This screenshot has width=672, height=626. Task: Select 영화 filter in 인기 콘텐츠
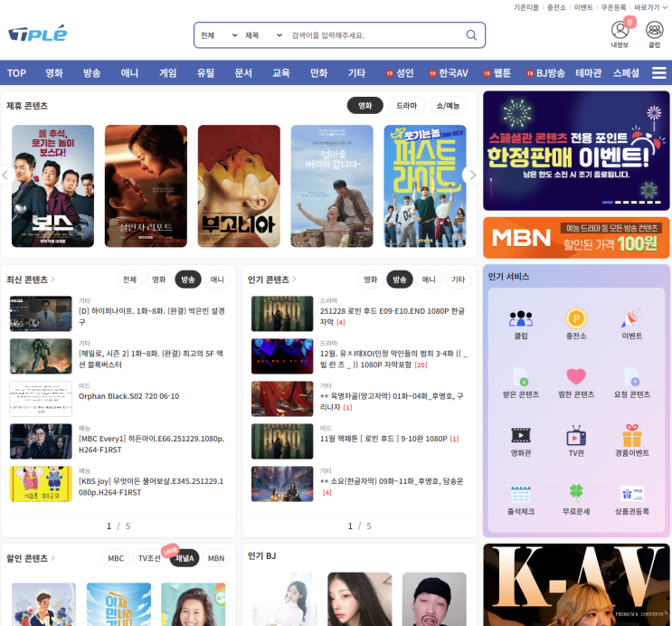tap(370, 280)
